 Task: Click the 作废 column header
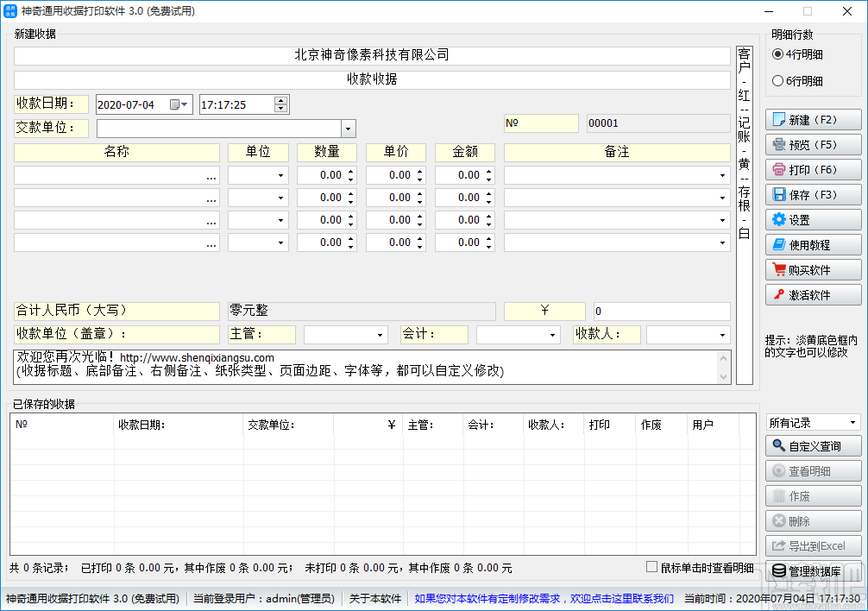click(661, 425)
